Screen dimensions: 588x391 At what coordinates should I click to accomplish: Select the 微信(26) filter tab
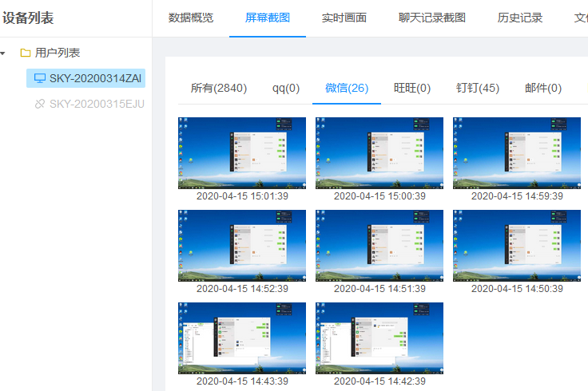click(347, 88)
